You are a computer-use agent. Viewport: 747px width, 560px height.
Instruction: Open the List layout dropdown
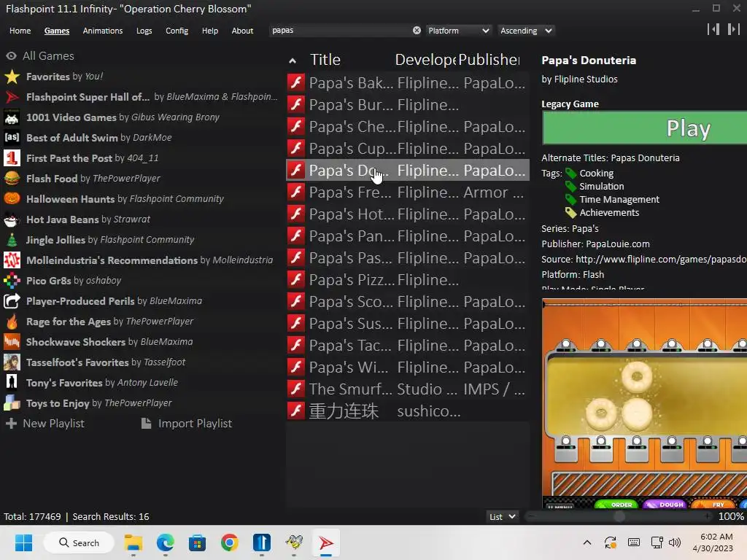point(502,517)
